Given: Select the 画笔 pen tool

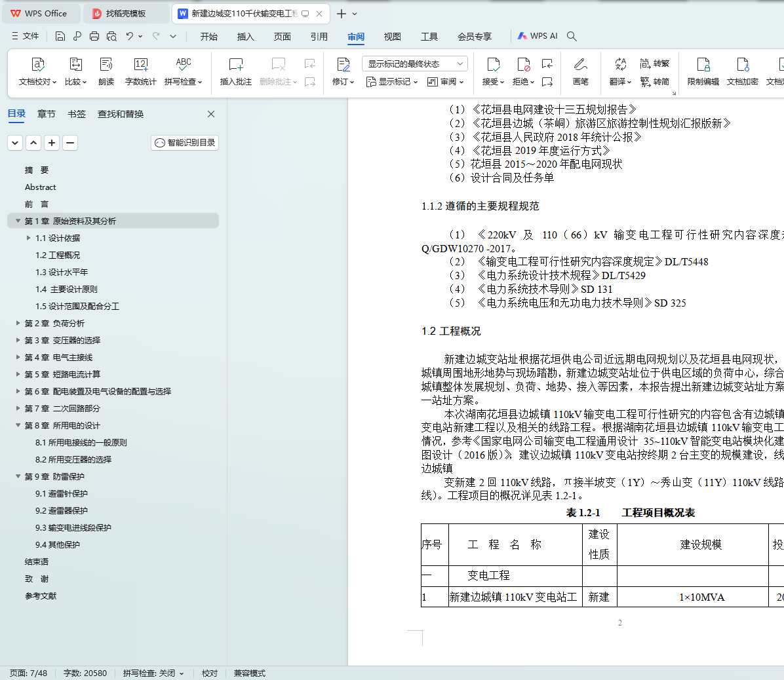Looking at the screenshot, I should (581, 72).
